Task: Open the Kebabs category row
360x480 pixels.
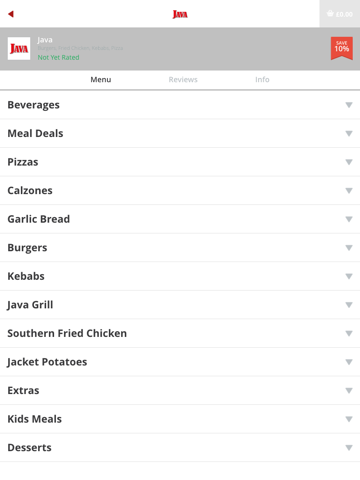Action: (180, 276)
